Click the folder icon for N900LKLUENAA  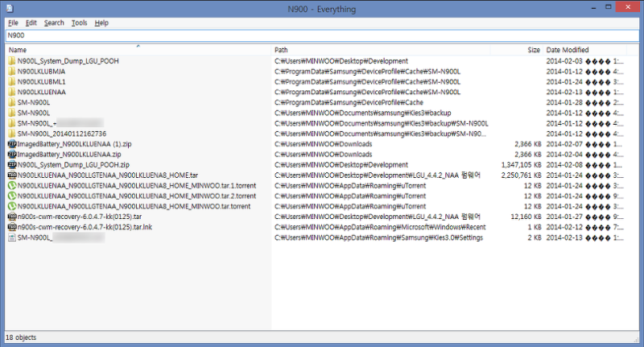click(12, 93)
